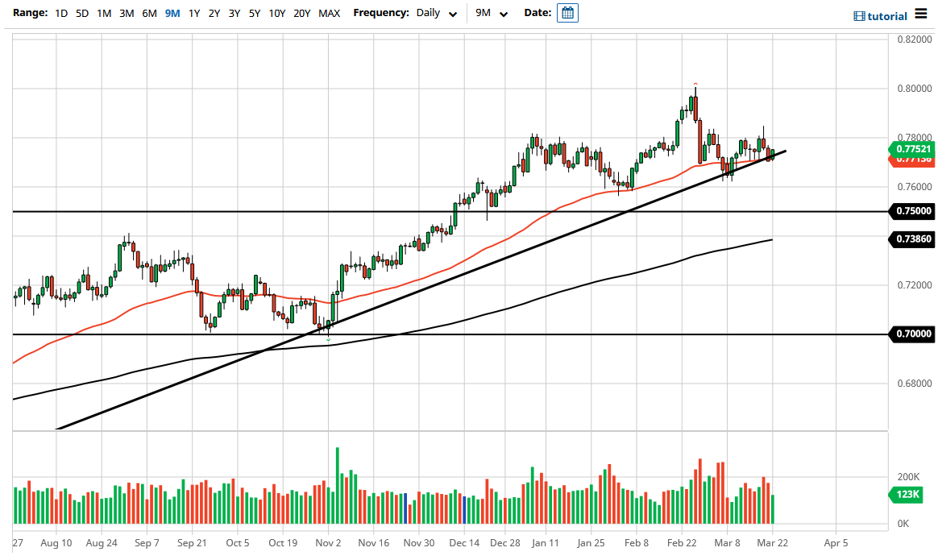Select the highlighted 9M range option

click(x=171, y=13)
